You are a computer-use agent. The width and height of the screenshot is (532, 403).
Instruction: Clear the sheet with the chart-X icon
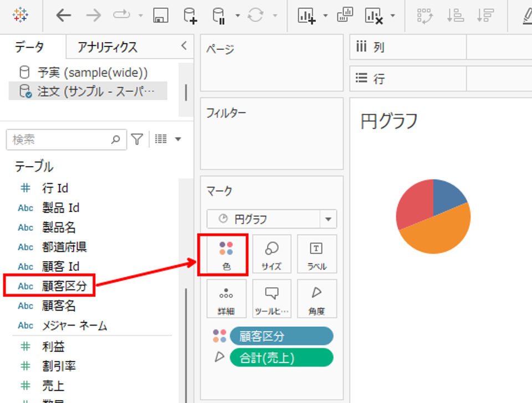click(374, 16)
